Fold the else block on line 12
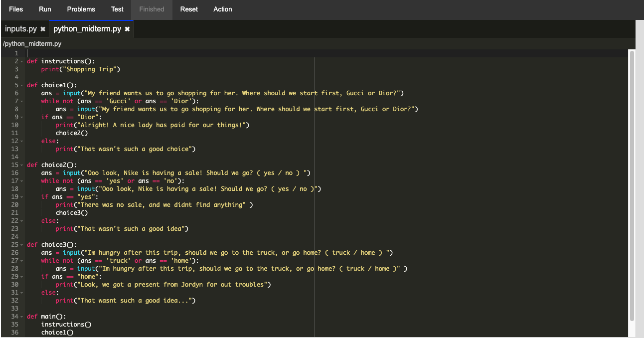This screenshot has width=644, height=338. pos(22,141)
